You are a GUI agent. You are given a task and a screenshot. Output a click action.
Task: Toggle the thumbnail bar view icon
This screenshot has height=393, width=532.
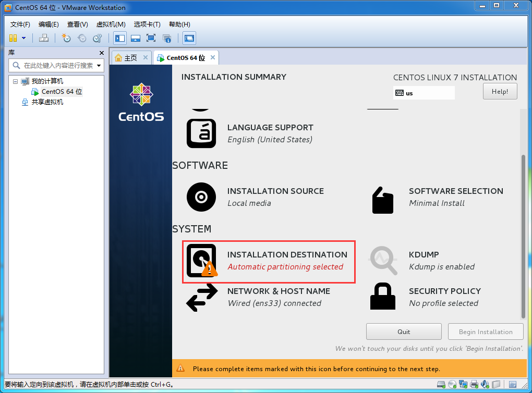click(x=136, y=38)
